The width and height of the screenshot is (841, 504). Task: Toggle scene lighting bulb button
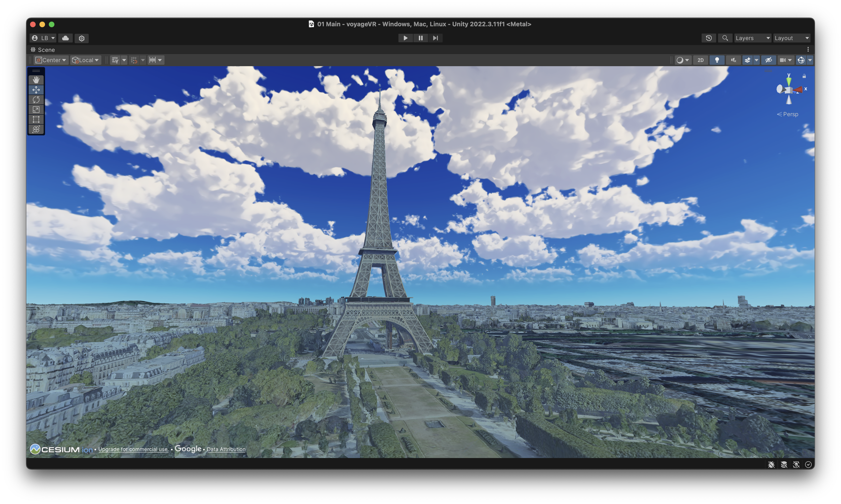coord(717,60)
